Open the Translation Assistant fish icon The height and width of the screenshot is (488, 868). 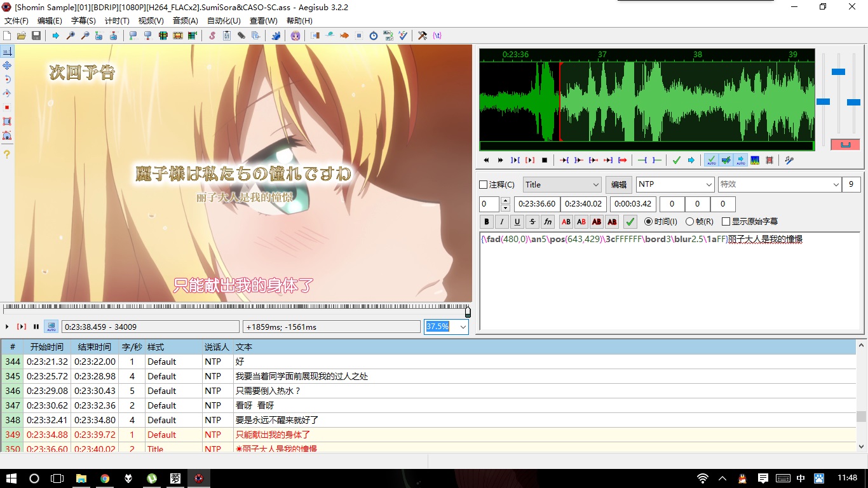tap(344, 36)
